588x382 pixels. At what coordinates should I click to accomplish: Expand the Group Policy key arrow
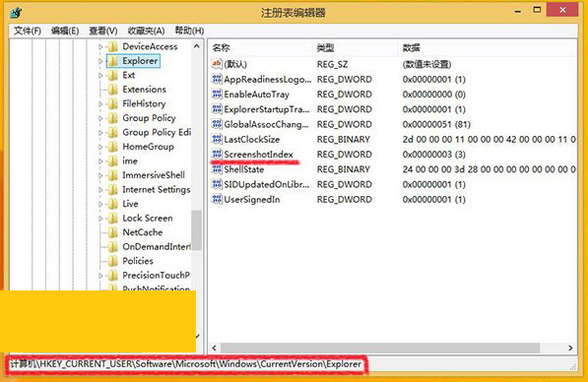pyautogui.click(x=100, y=118)
